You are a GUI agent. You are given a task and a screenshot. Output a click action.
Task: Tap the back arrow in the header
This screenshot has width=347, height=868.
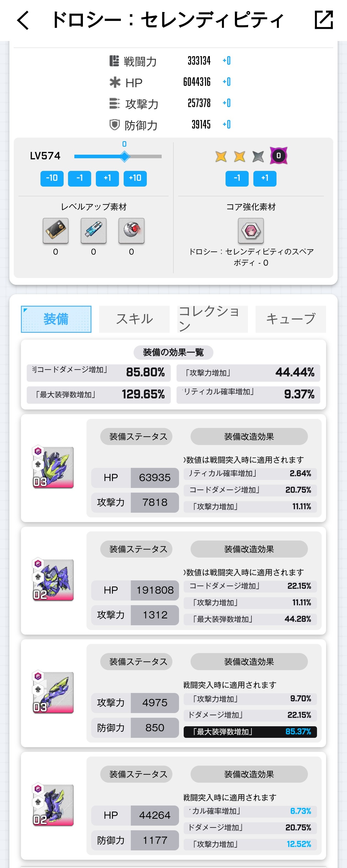click(x=23, y=20)
